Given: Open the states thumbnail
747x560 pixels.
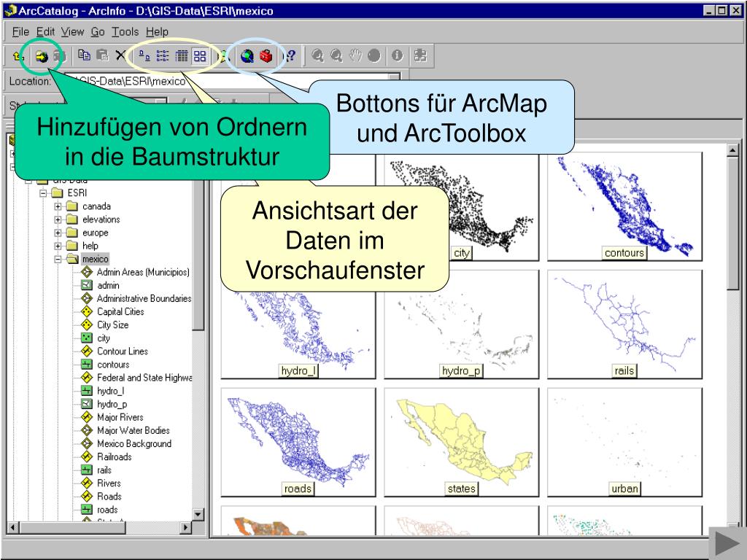Looking at the screenshot, I should (x=462, y=443).
